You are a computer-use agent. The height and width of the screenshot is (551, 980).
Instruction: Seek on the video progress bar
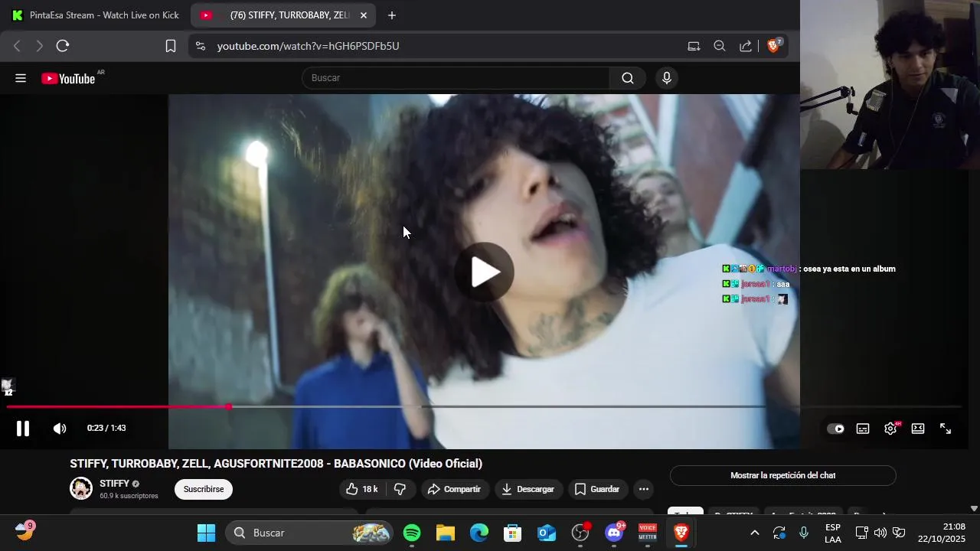coord(484,406)
